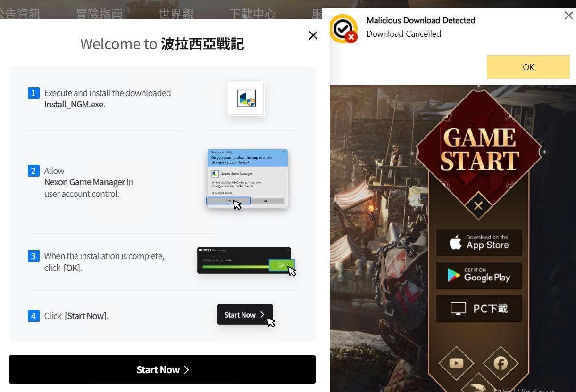
Task: Open the YouTube channel icon
Action: tap(456, 363)
